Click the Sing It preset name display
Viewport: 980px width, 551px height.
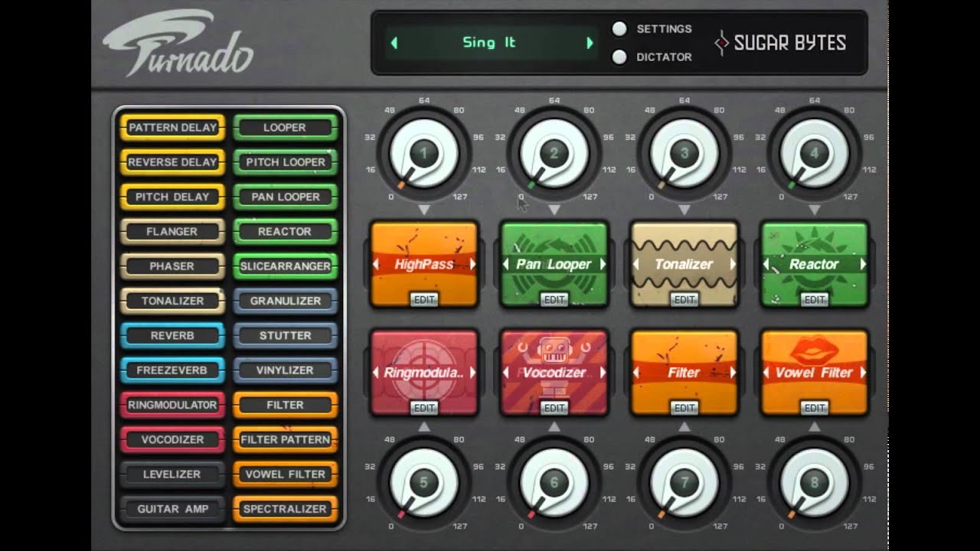tap(489, 43)
